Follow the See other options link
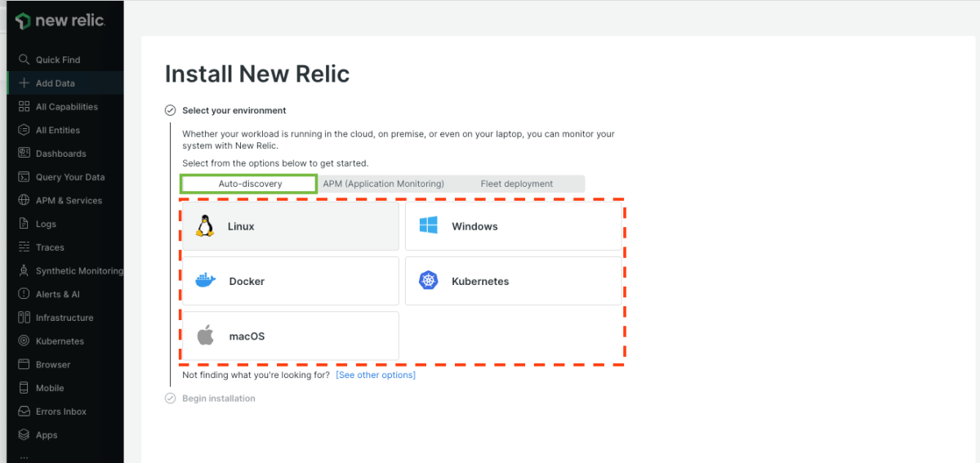This screenshot has width=980, height=463. [x=376, y=375]
